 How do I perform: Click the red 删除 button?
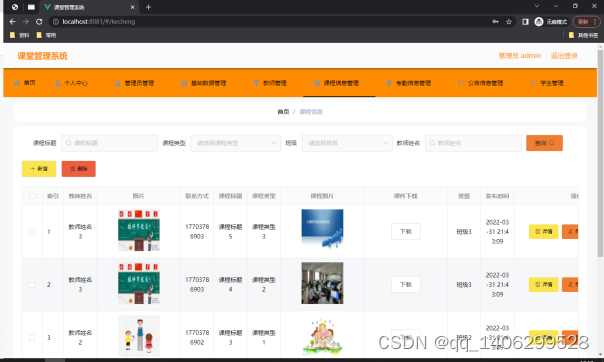point(79,169)
